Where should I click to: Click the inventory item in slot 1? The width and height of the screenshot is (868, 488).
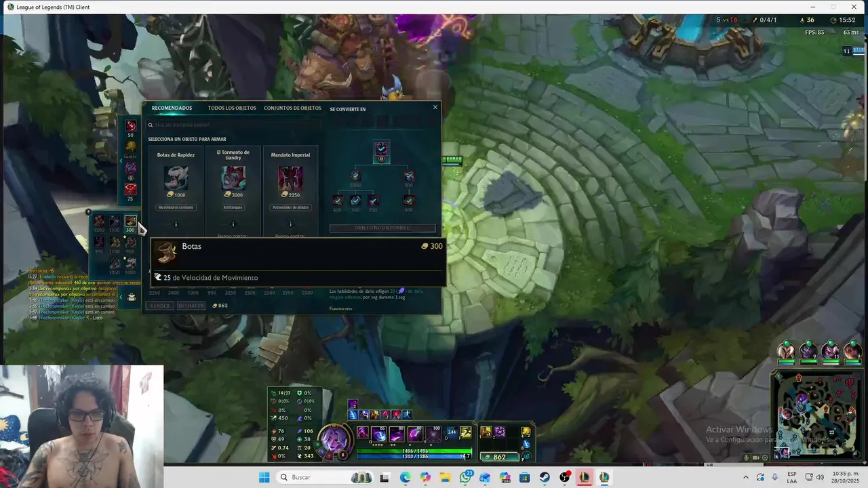pyautogui.click(x=486, y=432)
